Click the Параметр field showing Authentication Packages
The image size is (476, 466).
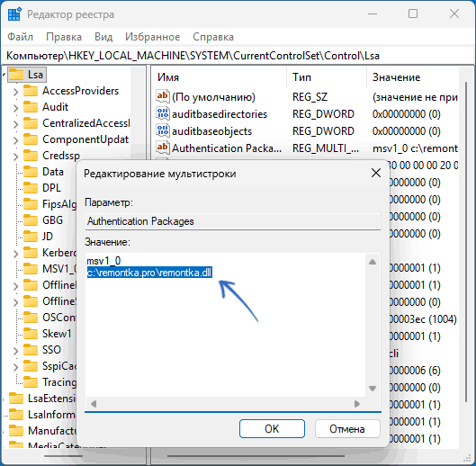(233, 221)
